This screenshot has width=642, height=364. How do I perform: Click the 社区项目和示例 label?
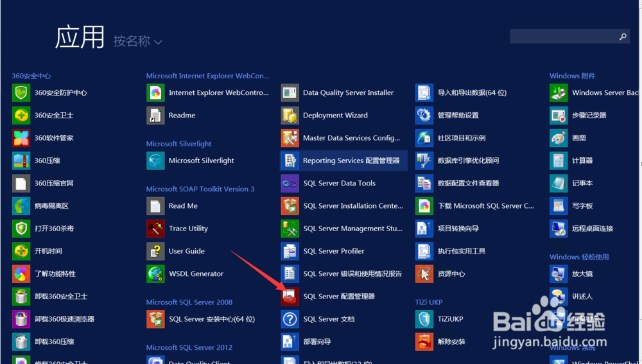[462, 138]
